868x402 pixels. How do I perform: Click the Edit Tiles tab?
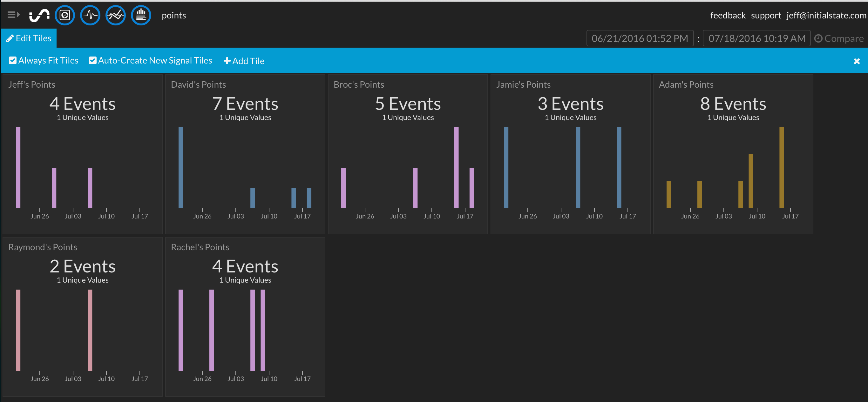click(x=29, y=38)
